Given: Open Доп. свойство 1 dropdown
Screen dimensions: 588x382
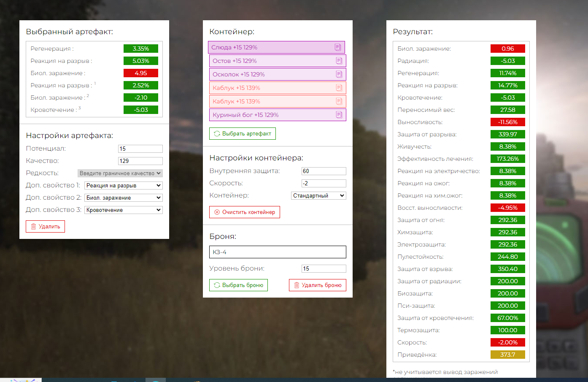Looking at the screenshot, I should click(124, 185).
